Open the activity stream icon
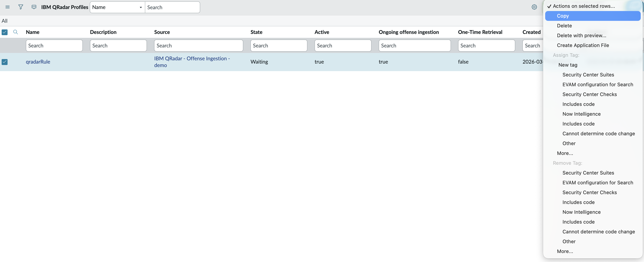 [x=34, y=7]
